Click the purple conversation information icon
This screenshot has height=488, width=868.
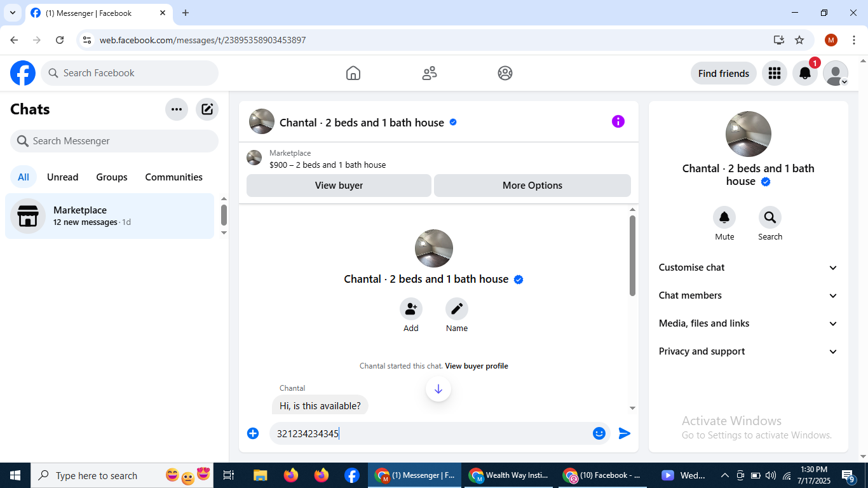[x=618, y=121]
